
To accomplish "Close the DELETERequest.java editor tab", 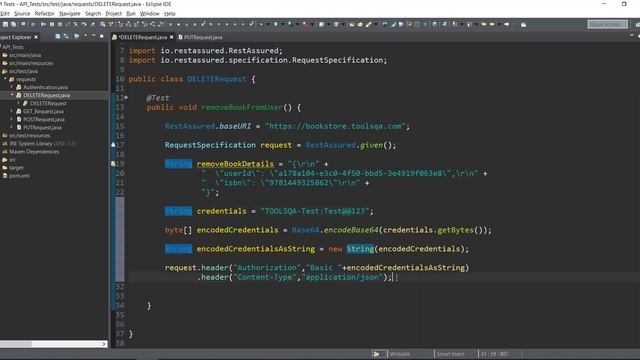I will 171,37.
